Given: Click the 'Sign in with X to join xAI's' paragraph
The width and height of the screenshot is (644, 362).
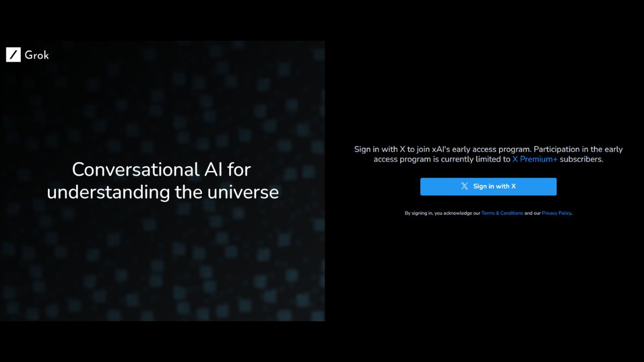Looking at the screenshot, I should click(488, 154).
